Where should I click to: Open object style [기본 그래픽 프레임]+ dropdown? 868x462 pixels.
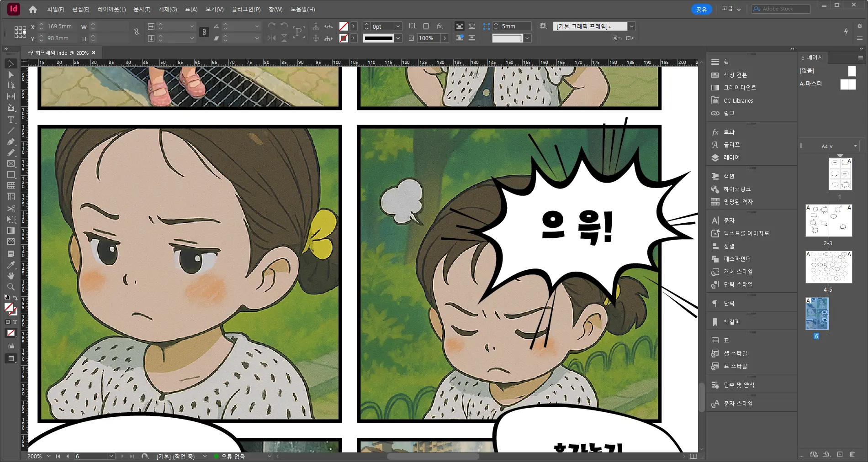[631, 26]
